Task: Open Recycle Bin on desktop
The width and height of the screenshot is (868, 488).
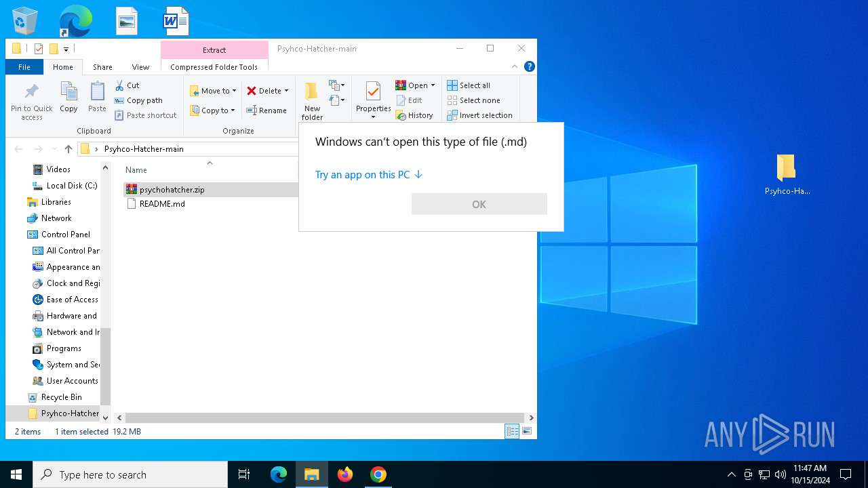Action: 25,21
